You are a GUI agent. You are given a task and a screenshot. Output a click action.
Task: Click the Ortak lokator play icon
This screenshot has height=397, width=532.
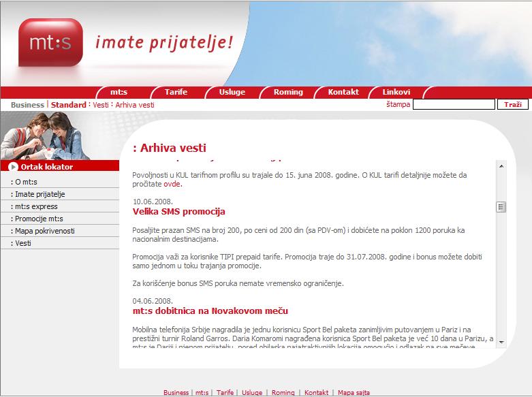pos(13,167)
